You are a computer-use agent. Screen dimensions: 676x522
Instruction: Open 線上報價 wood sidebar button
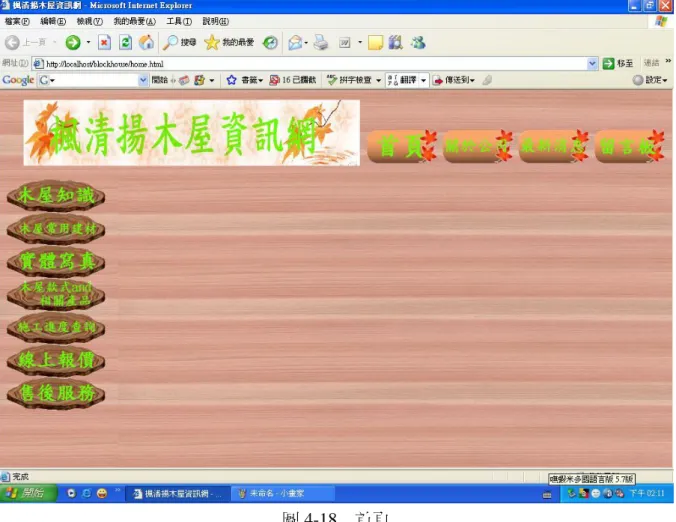pyautogui.click(x=56, y=360)
